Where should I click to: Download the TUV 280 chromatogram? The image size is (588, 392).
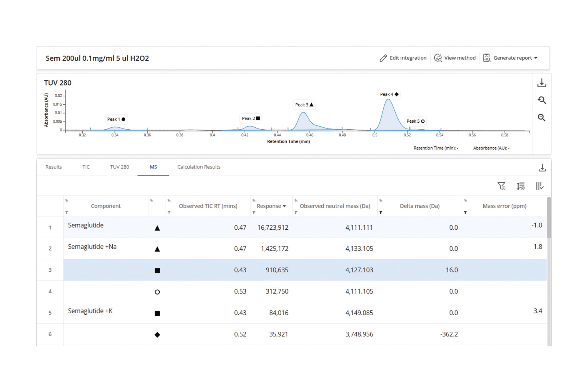[x=542, y=83]
